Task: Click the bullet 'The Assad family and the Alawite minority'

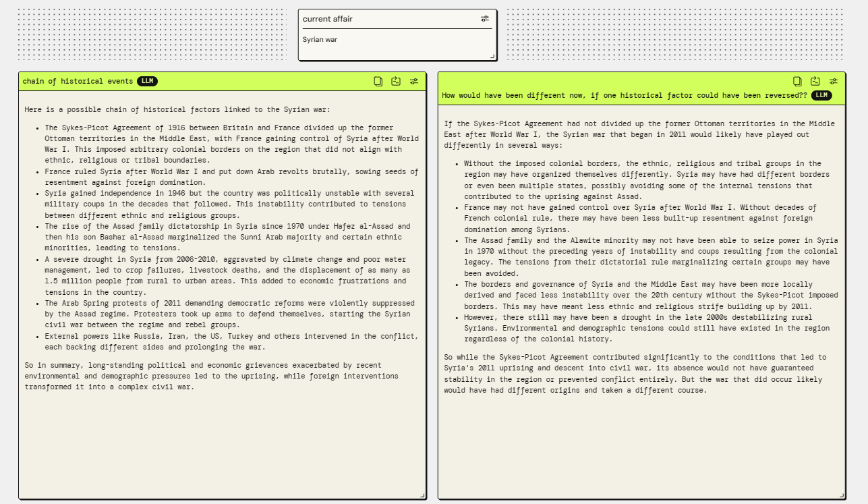Action: [x=651, y=257]
